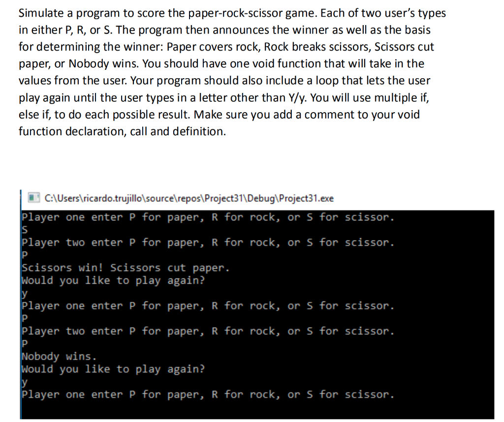Click 'Player two enter P' line above 'Scissors win!'
The height and width of the screenshot is (422, 504).
pyautogui.click(x=208, y=242)
